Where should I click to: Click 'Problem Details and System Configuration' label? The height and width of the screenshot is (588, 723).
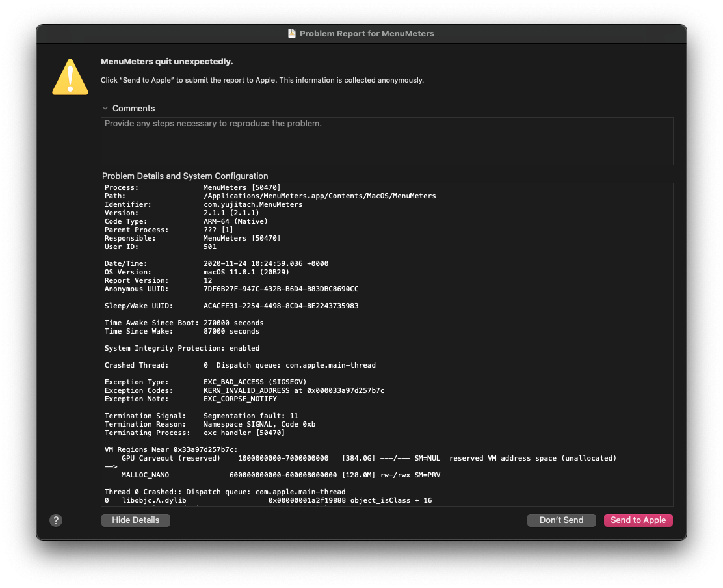coord(185,176)
